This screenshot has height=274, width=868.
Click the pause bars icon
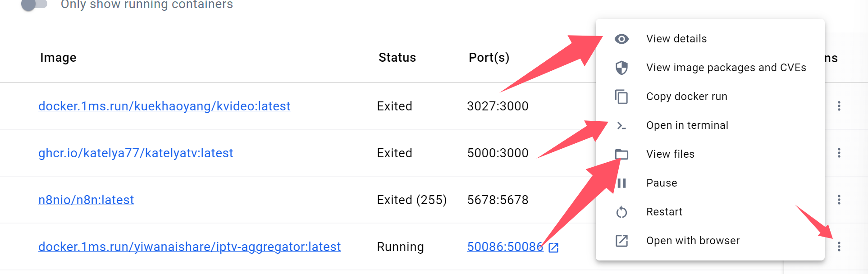coord(622,183)
